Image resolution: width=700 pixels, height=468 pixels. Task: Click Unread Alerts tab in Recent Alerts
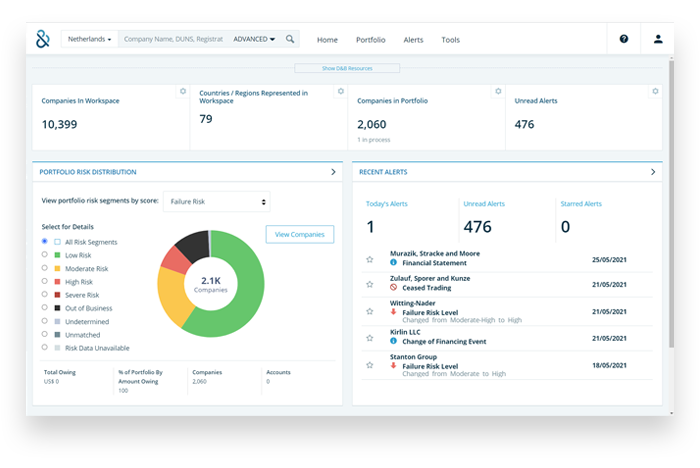[x=484, y=204]
